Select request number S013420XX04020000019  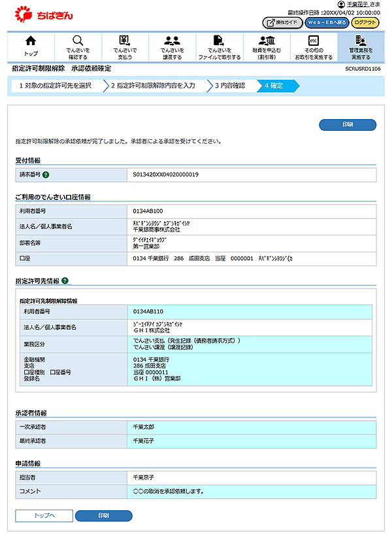pos(165,175)
